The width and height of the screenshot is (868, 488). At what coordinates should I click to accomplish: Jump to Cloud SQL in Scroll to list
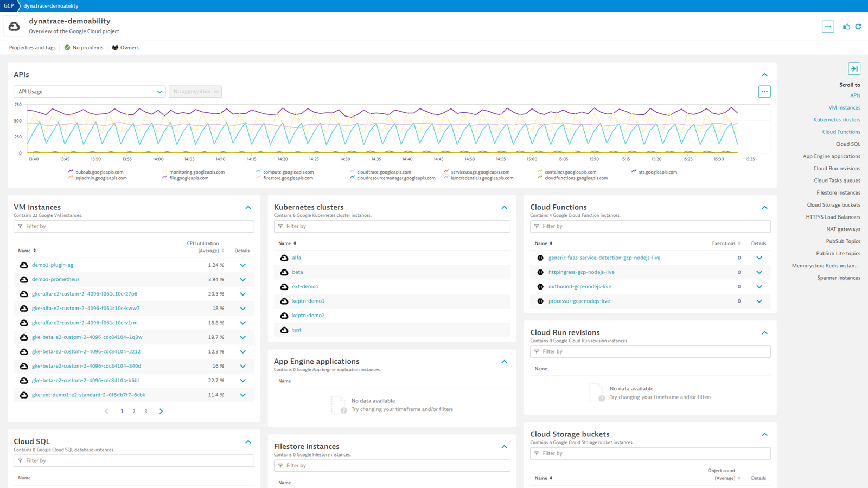tap(848, 144)
